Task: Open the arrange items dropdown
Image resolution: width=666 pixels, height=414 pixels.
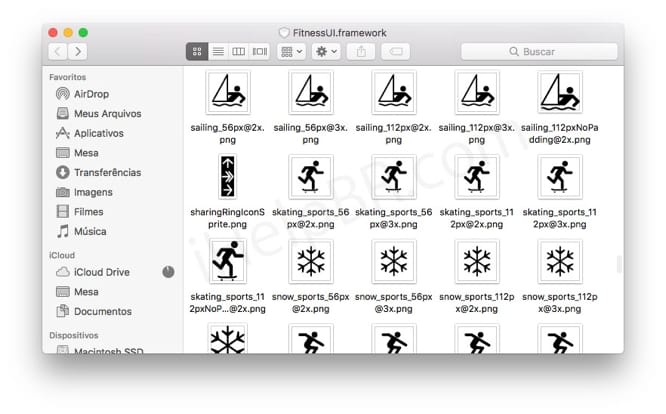Action: click(x=292, y=51)
